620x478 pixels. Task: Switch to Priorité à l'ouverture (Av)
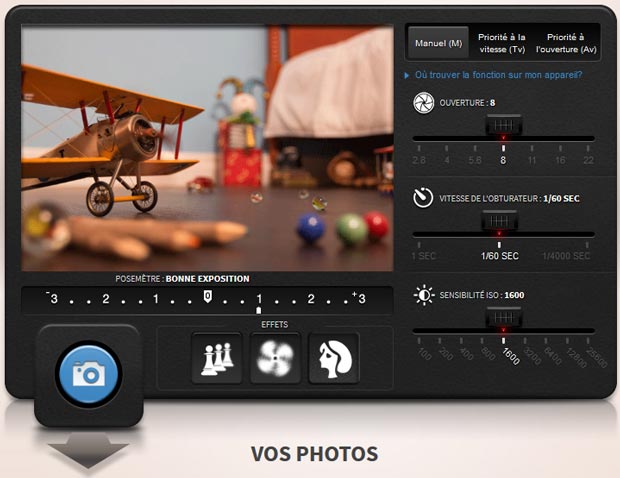(566, 43)
